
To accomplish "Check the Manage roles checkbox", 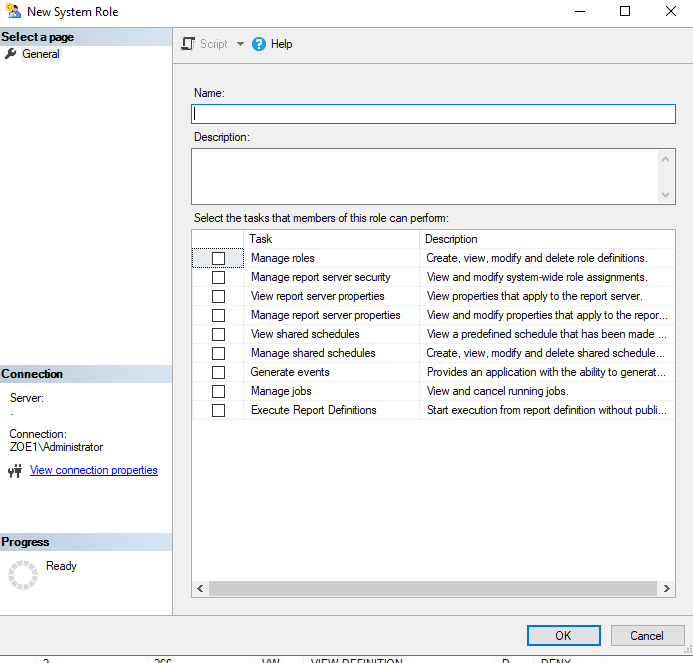I will pos(218,259).
